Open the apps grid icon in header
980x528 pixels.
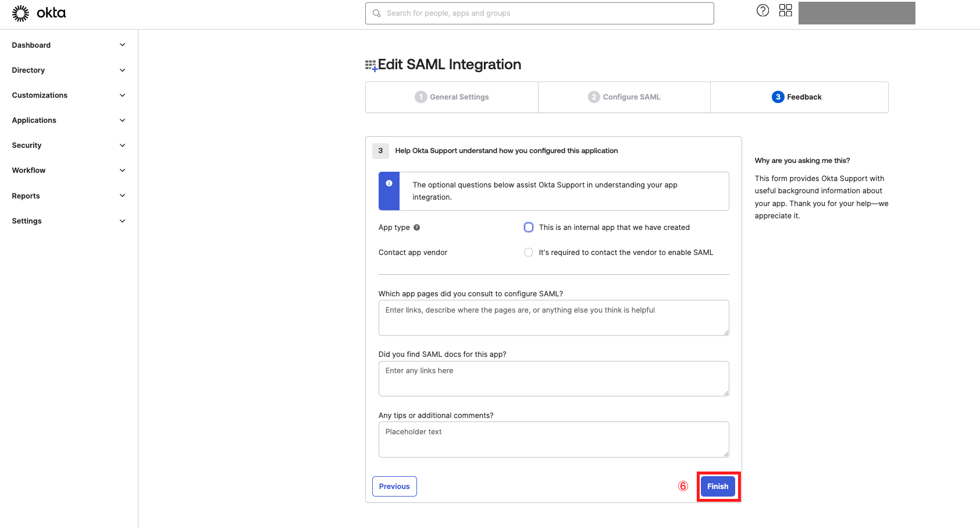click(x=786, y=10)
